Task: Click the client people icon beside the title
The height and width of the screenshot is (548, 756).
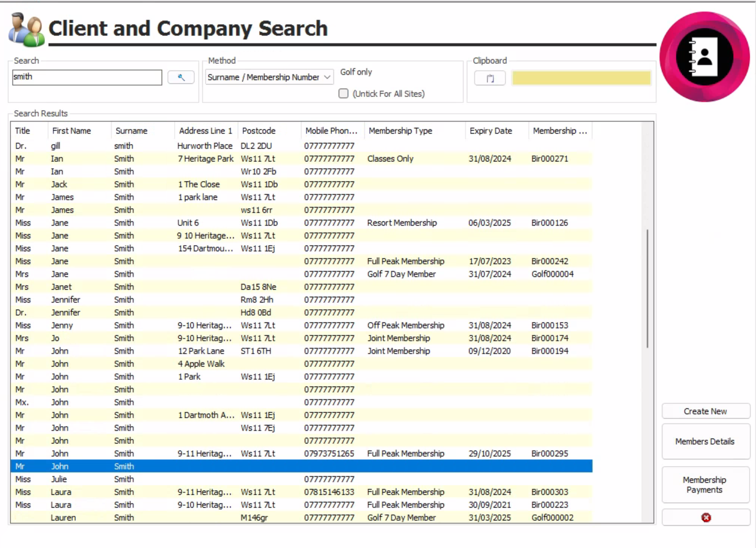Action: 26,30
